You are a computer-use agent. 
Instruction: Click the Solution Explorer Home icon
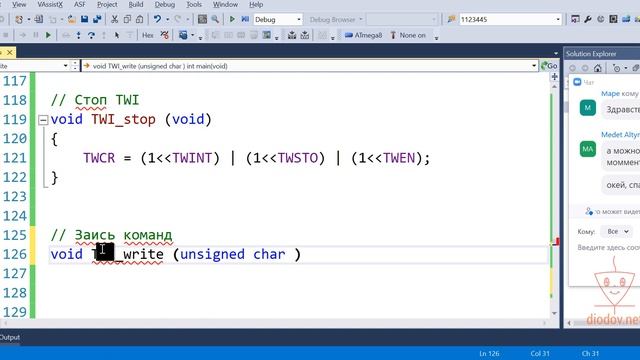pyautogui.click(x=598, y=68)
